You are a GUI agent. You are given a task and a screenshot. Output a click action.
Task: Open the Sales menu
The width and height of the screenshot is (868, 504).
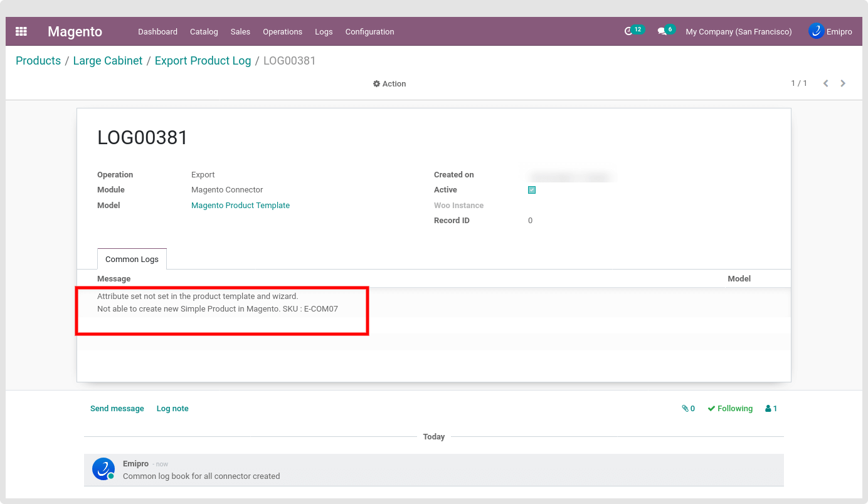tap(240, 32)
